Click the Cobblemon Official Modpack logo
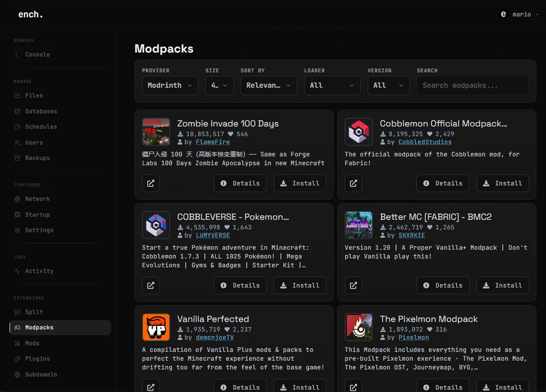Image resolution: width=546 pixels, height=392 pixels. point(359,132)
